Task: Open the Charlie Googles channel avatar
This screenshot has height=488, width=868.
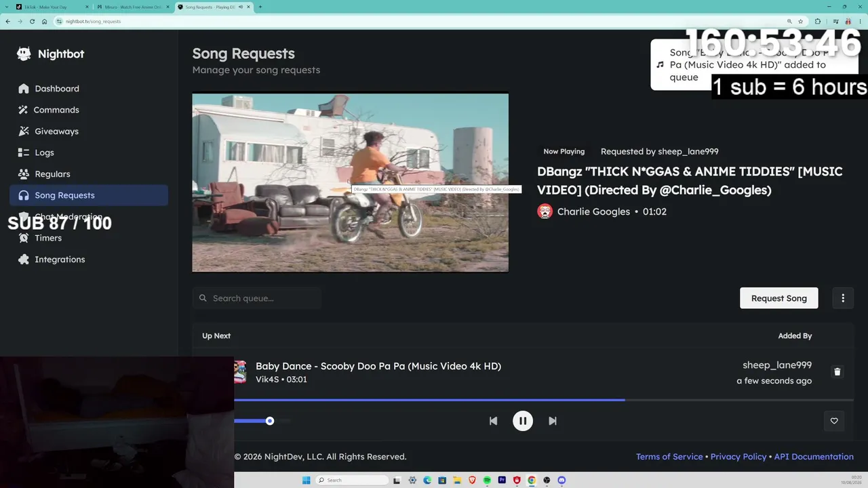Action: 545,211
